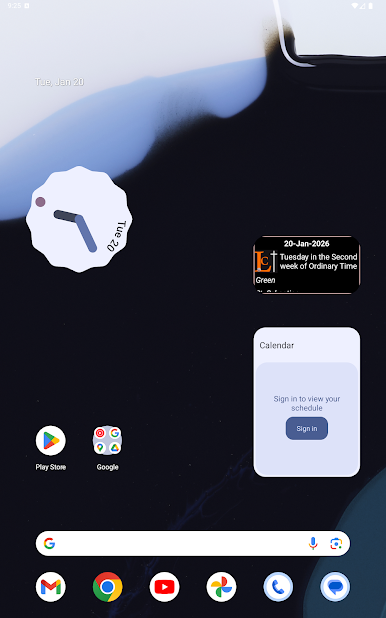386x618 pixels.
Task: Tap the Google G logo in search bar
Action: pyautogui.click(x=49, y=544)
